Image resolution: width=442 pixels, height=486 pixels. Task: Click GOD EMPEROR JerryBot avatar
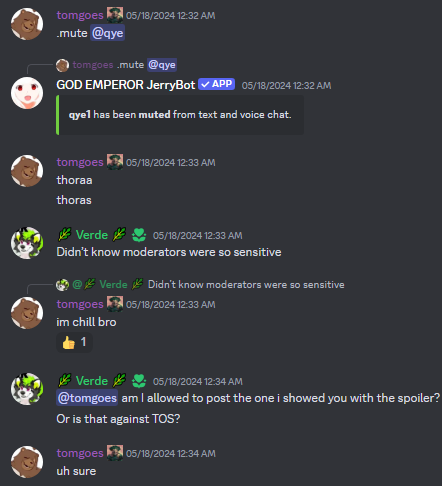point(27,93)
